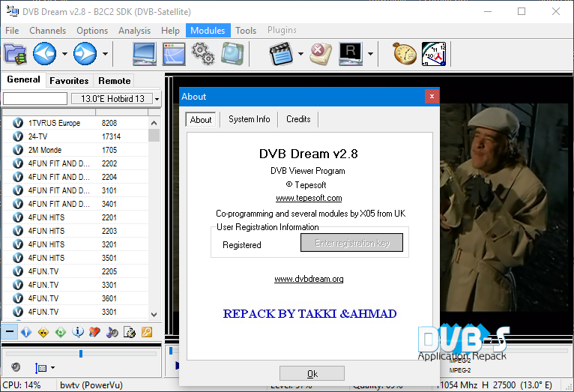Screen dimensions: 574x392
Task: Toggle the minus filter button in channel bar
Action: point(10,332)
